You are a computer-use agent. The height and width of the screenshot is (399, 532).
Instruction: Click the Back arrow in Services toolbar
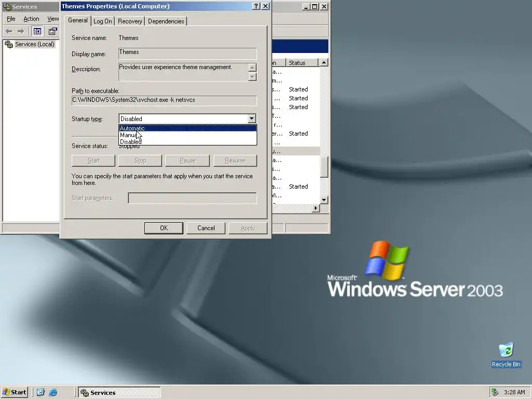9,31
